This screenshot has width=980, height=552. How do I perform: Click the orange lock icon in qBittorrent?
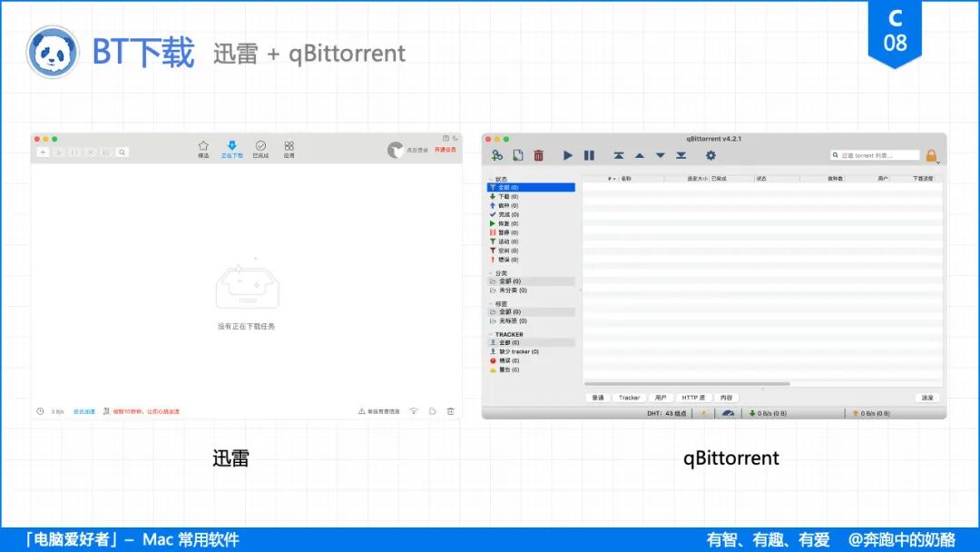click(931, 155)
